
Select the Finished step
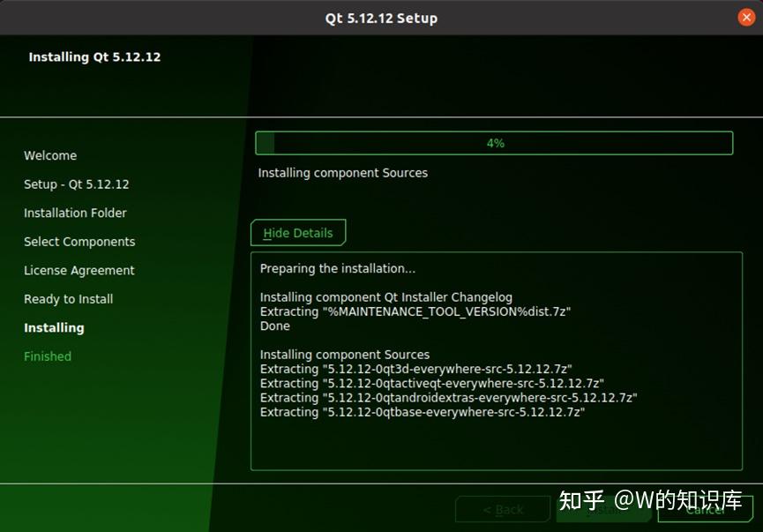(x=48, y=356)
